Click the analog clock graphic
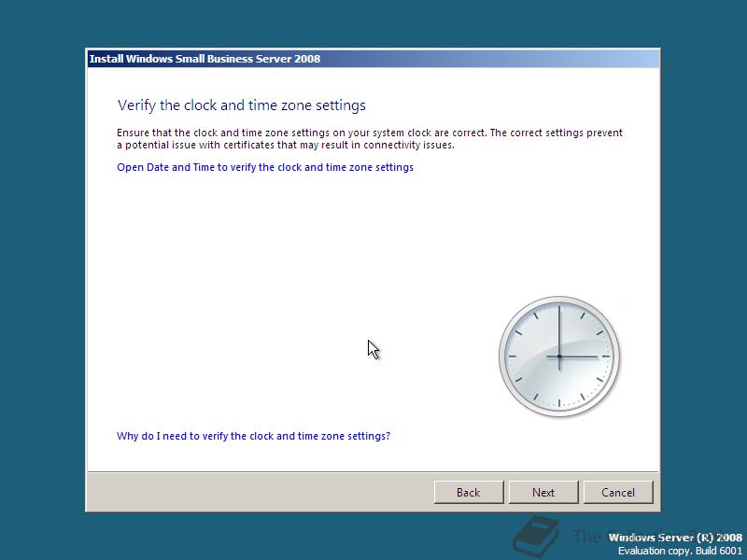The width and height of the screenshot is (747, 560). (559, 357)
